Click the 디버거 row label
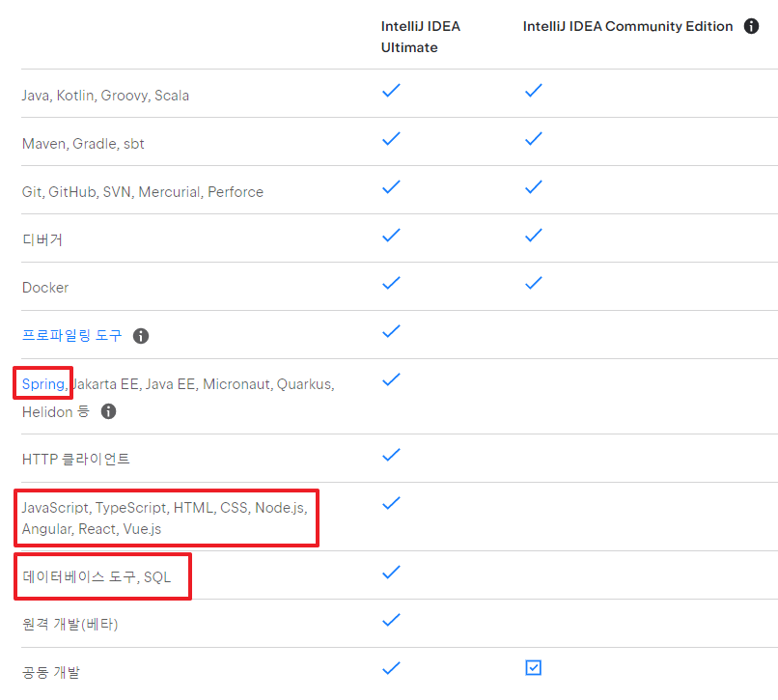The image size is (778, 700). tap(42, 239)
